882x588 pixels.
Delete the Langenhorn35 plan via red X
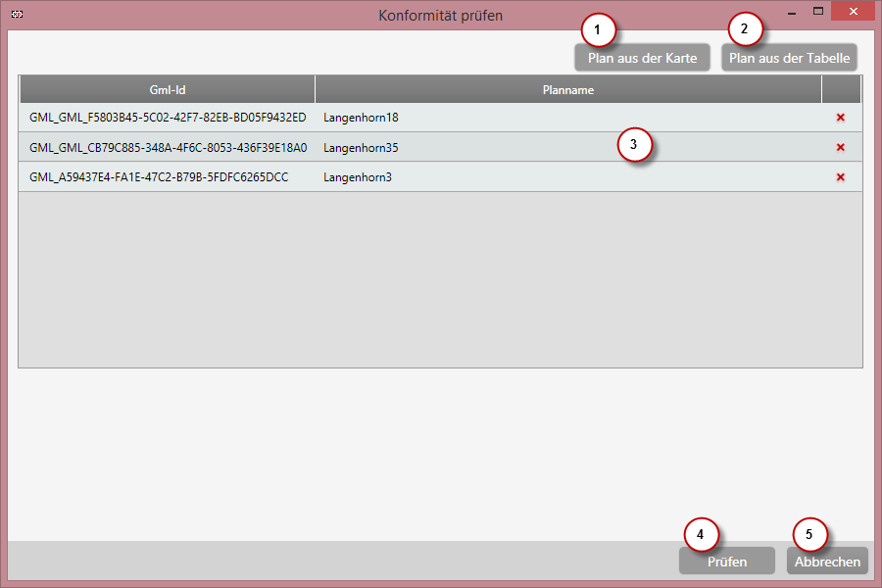coord(840,148)
